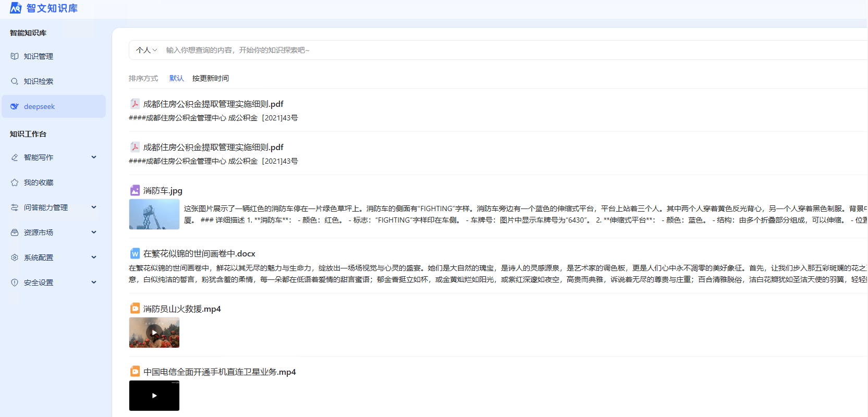Image resolution: width=868 pixels, height=417 pixels.
Task: Click the 我的收藏 star icon
Action: 15,182
